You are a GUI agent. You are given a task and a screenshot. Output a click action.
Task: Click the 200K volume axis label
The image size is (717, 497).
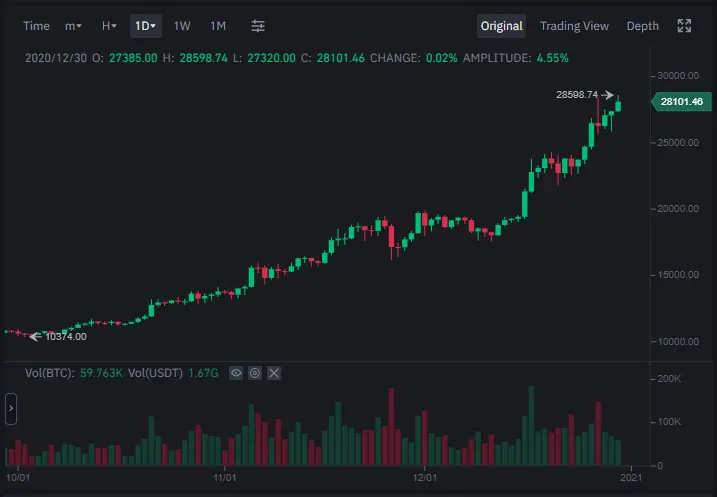[x=669, y=379]
